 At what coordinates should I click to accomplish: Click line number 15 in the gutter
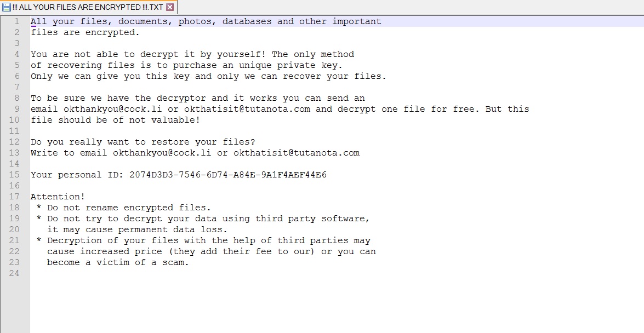point(15,175)
